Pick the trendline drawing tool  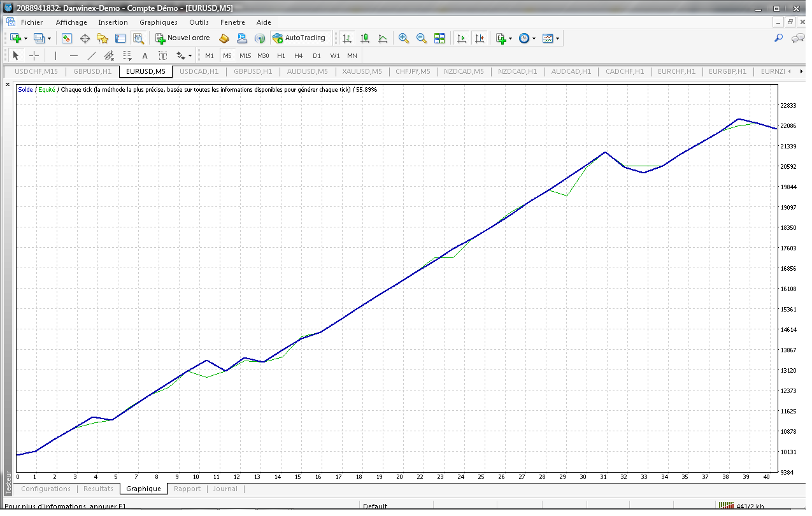pos(92,55)
